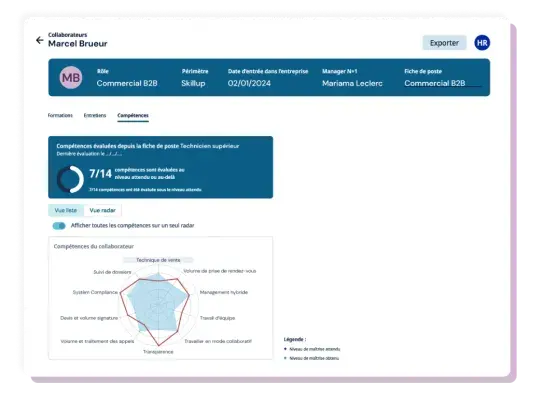Toggle showing all skills on one radar
541x400 pixels.
(x=59, y=226)
